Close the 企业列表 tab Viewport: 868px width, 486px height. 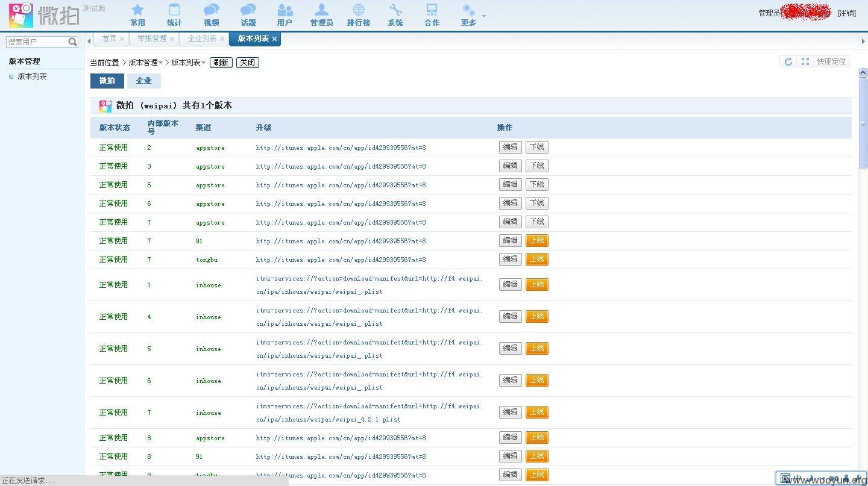222,39
